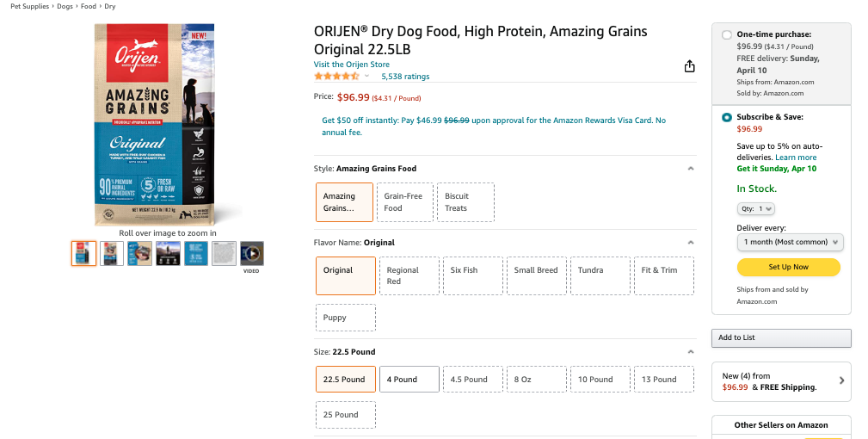This screenshot has width=868, height=439.
Task: Click the star rating icons
Action: 336,77
